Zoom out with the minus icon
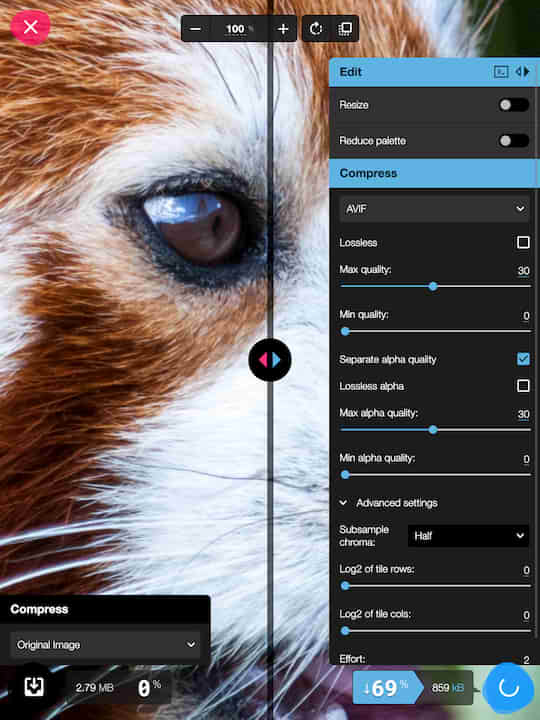Viewport: 540px width, 720px height. pos(195,29)
